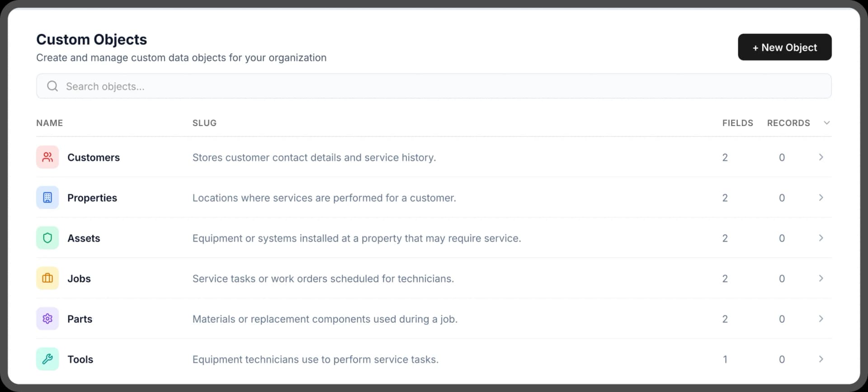Sort by the Fields column header
This screenshot has height=392, width=868.
737,123
